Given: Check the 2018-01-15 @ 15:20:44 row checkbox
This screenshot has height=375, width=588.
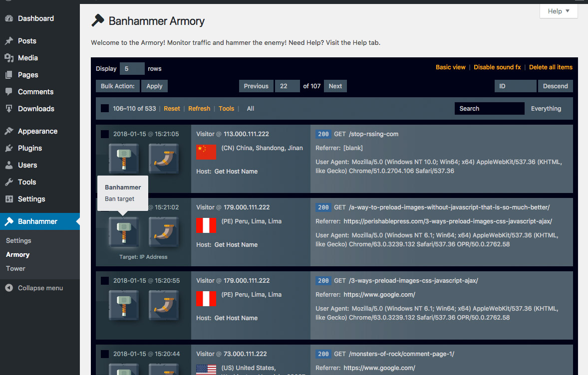Looking at the screenshot, I should [105, 354].
